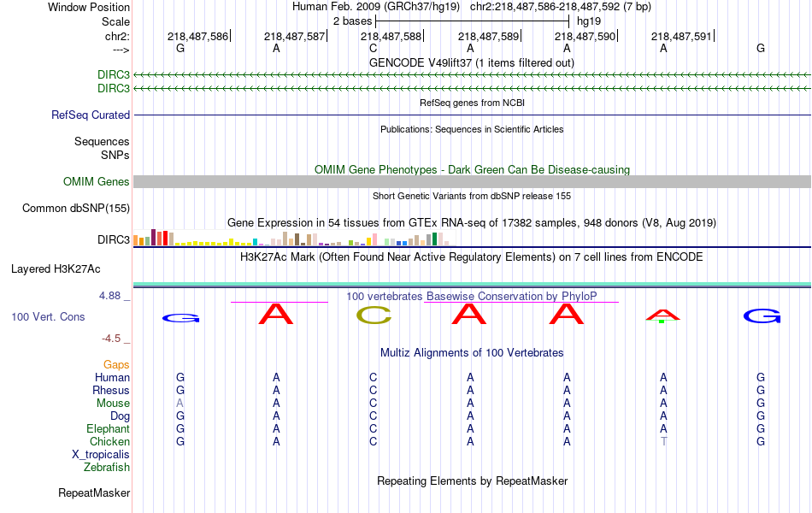812x513 pixels.
Task: Select the Rhesus alignment row label
Action: coord(111,390)
